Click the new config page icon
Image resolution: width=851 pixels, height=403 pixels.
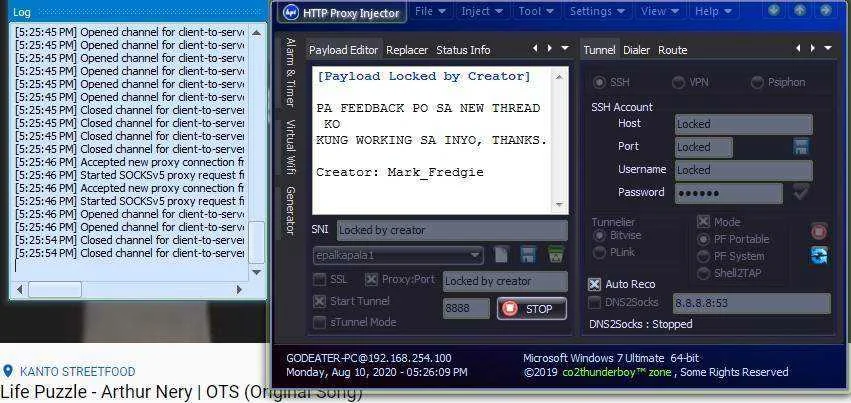(x=501, y=254)
